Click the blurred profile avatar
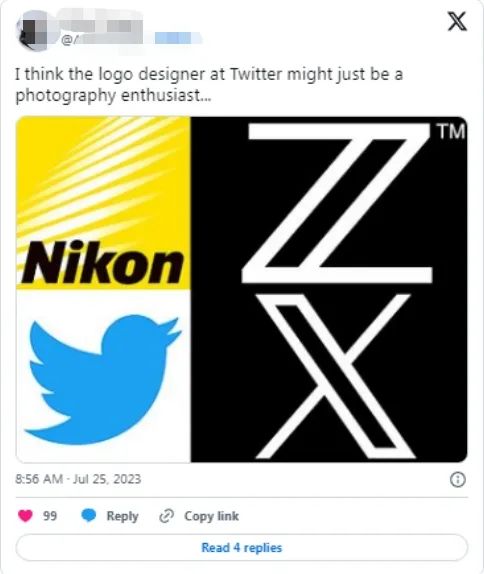The height and width of the screenshot is (574, 484). (x=35, y=31)
